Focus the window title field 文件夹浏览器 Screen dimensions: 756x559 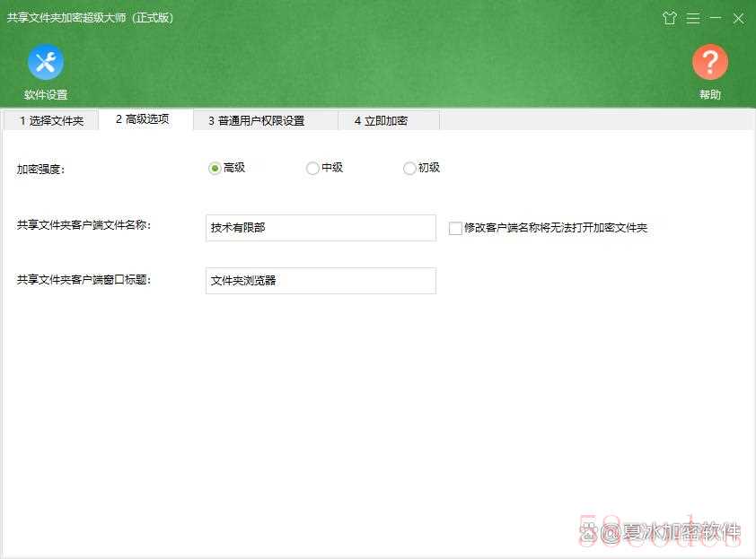[320, 281]
